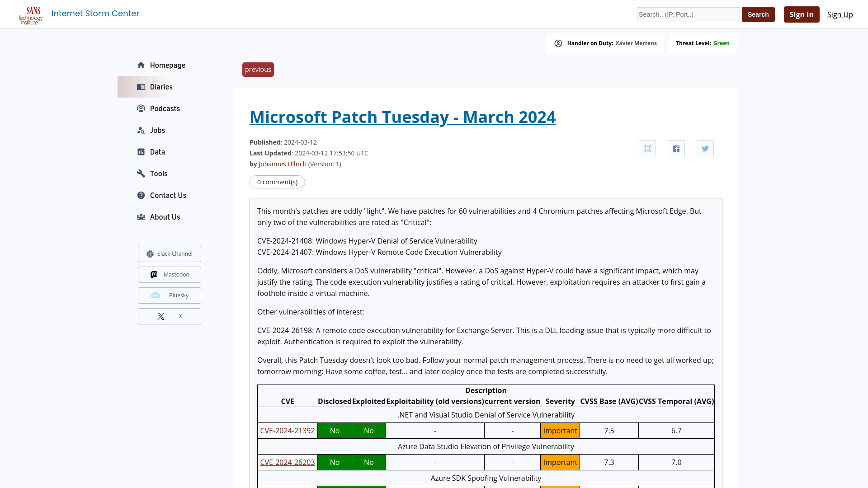868x488 pixels.
Task: Share the diary on Twitter
Action: tap(705, 149)
